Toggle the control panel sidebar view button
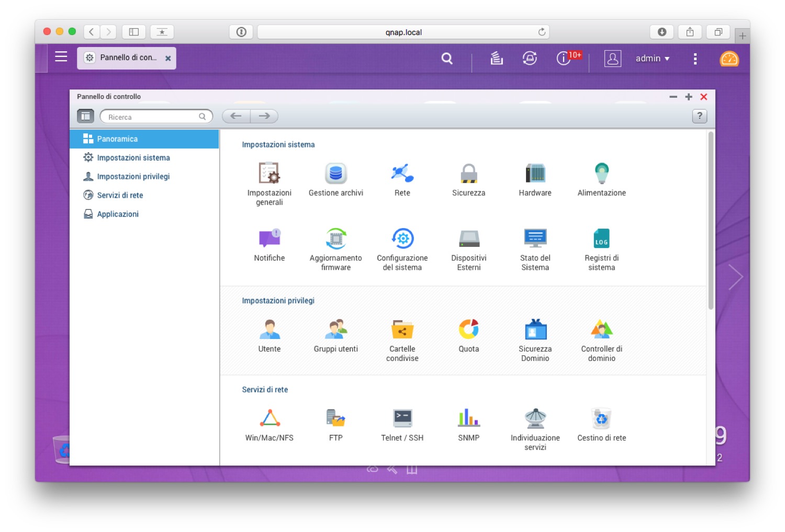Viewport: 785px width, 532px height. coord(85,116)
